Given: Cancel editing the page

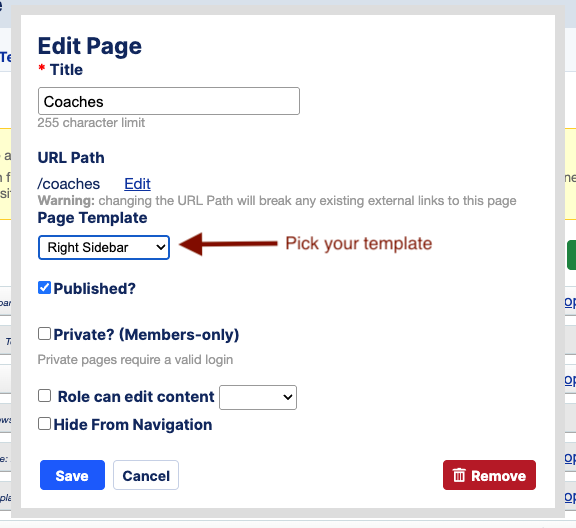Looking at the screenshot, I should point(146,475).
